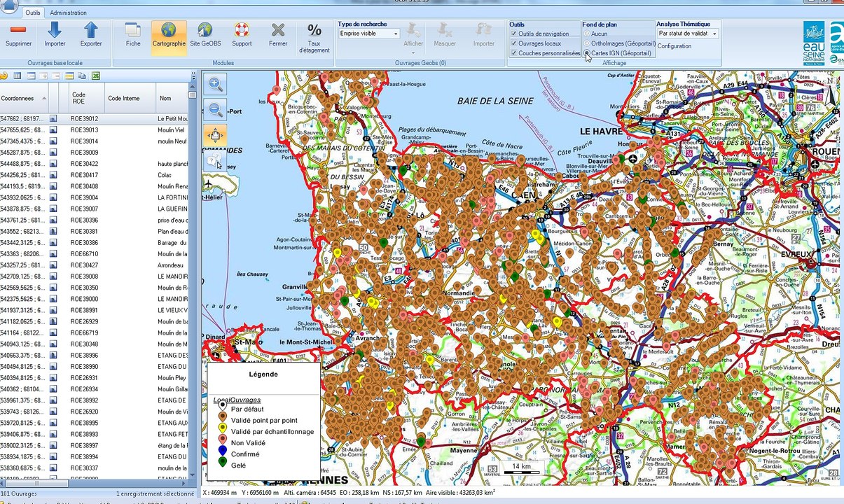Click the ROE26929 cell

coord(87,321)
